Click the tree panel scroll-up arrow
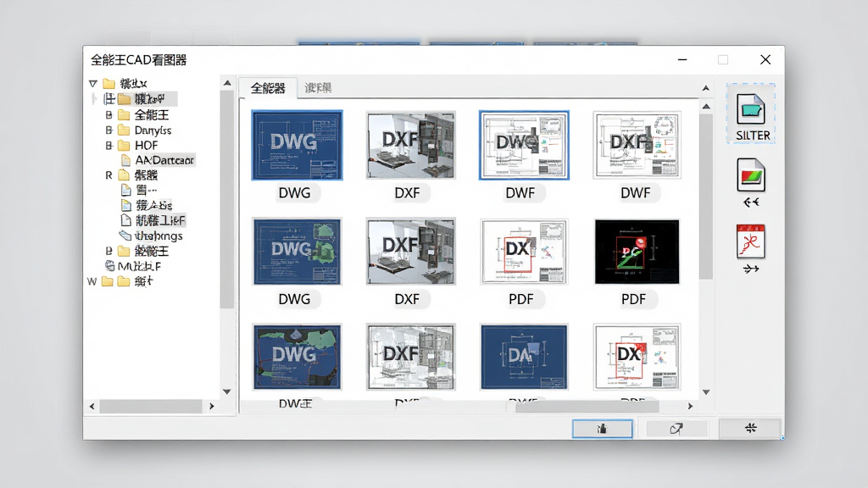Screen dimensions: 868x488 pos(227,83)
